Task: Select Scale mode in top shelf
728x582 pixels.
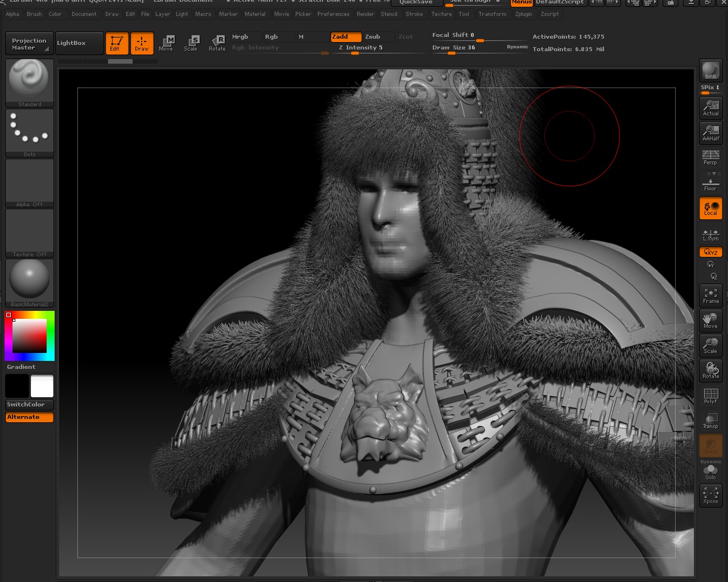Action: coord(191,43)
